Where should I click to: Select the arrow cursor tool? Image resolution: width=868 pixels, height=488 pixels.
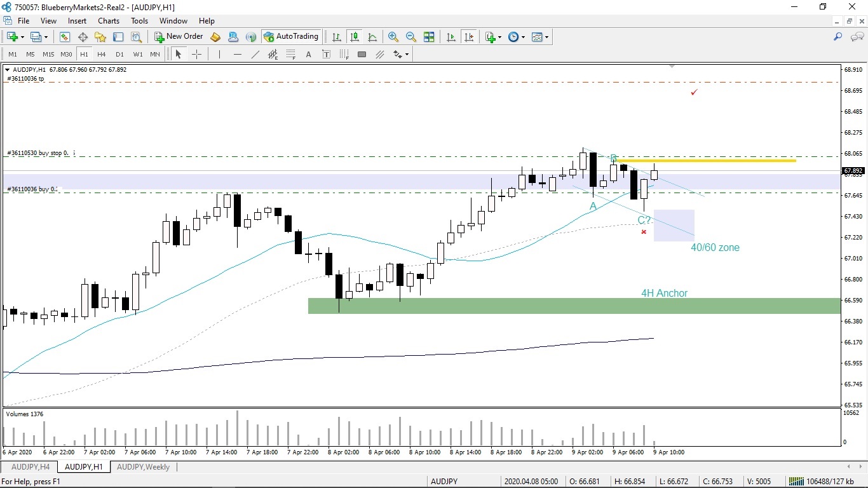pyautogui.click(x=179, y=55)
